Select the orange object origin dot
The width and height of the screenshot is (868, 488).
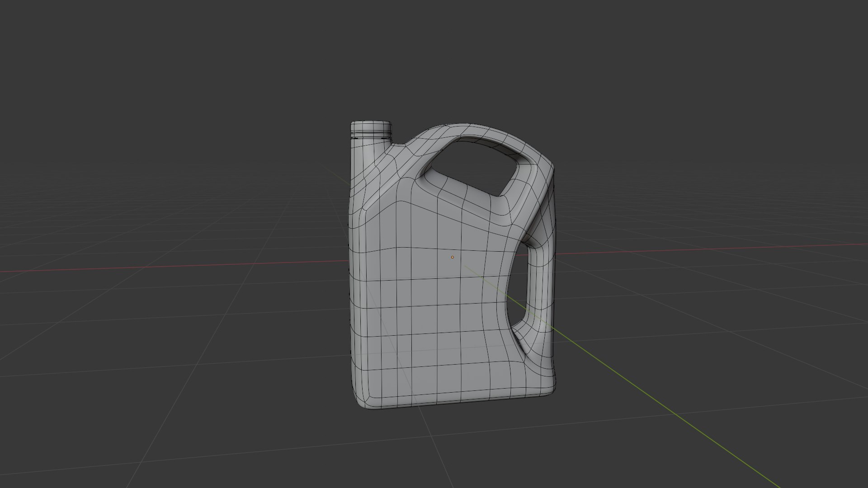coord(452,257)
